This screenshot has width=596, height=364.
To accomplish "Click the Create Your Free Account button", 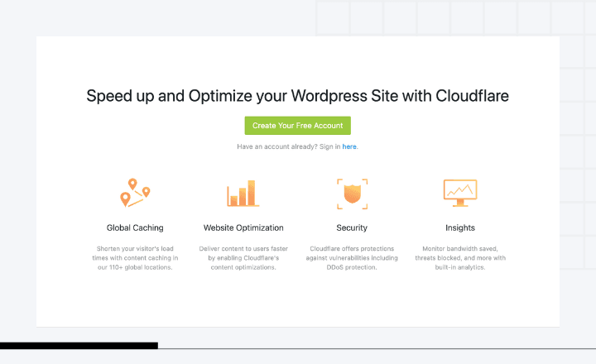I will [298, 126].
